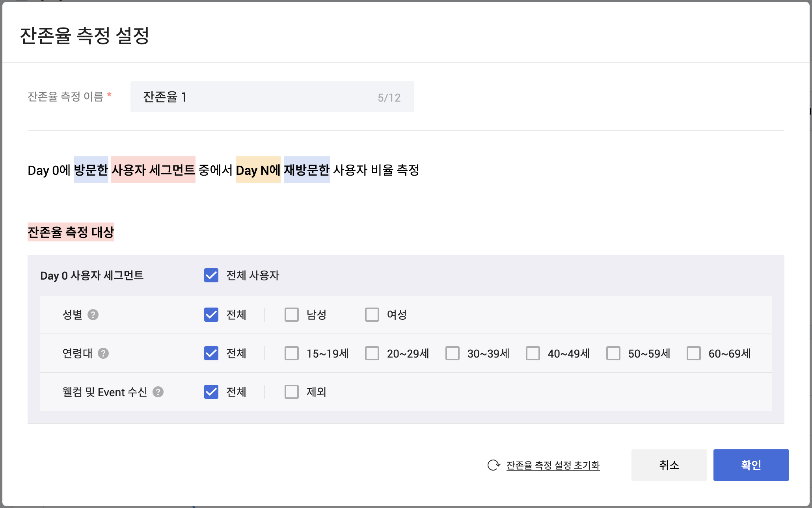Check the 제외 checkbox for event reception

point(292,392)
